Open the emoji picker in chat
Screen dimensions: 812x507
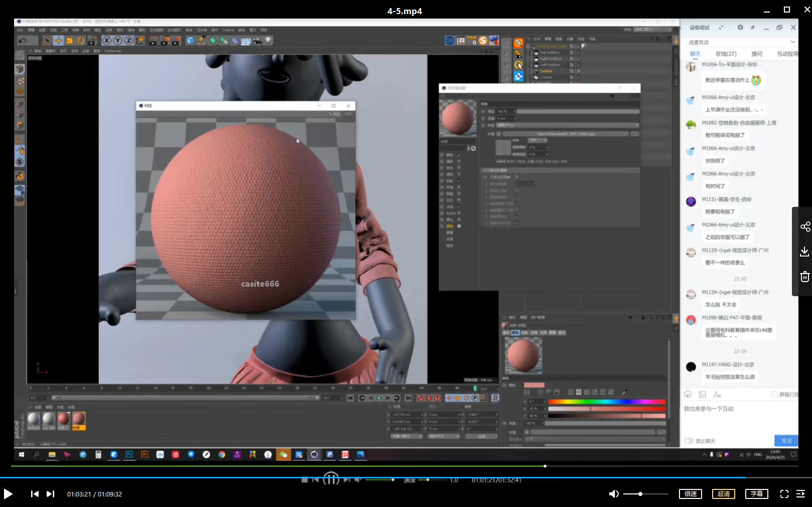pos(688,395)
